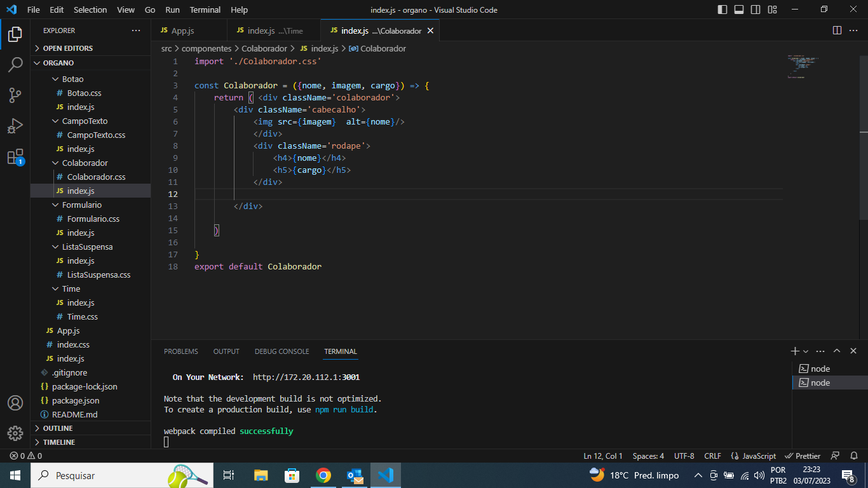The image size is (868, 488).
Task: Close the Colaborador index.js tab
Action: pos(430,30)
